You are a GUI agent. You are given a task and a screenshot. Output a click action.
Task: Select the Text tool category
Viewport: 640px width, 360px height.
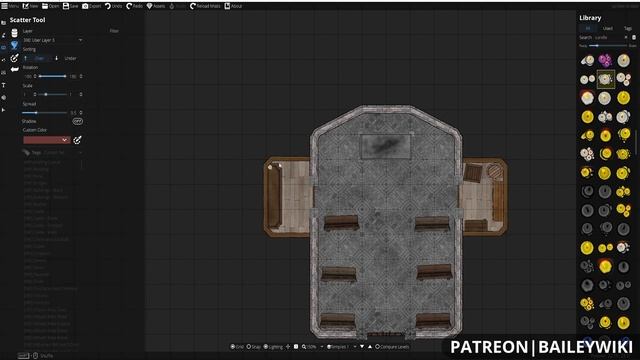coord(4,85)
